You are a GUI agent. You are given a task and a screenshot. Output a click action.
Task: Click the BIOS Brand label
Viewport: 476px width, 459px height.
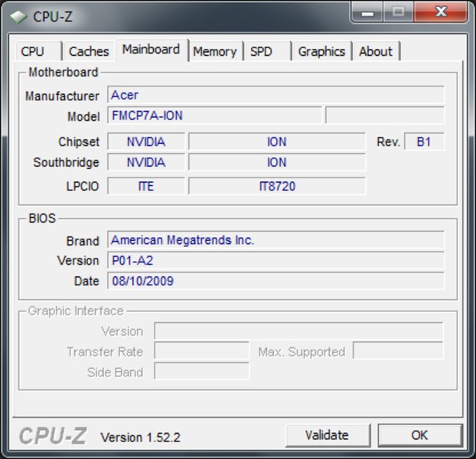point(83,241)
